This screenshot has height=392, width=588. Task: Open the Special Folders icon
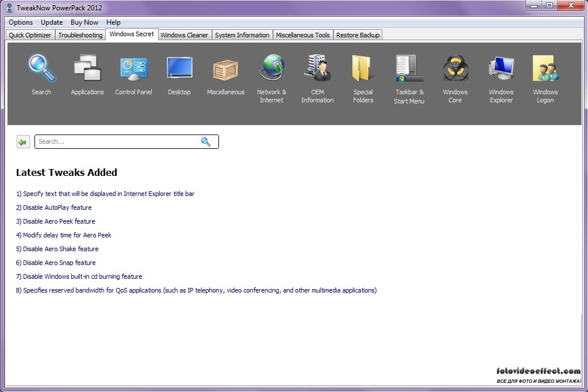click(x=362, y=68)
